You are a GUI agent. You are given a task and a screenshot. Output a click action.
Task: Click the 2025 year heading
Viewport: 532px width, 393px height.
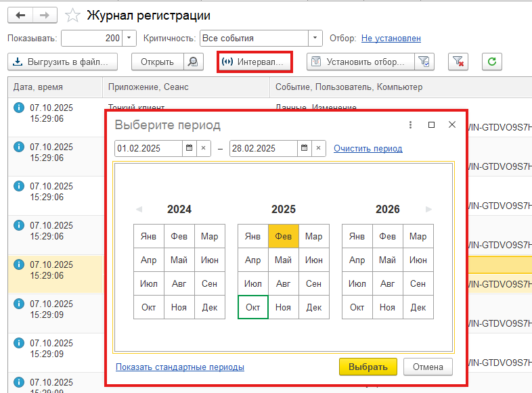tap(284, 209)
